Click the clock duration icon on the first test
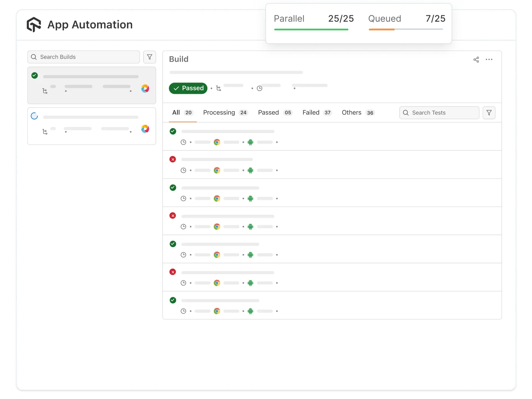This screenshot has width=532, height=399. click(x=183, y=142)
